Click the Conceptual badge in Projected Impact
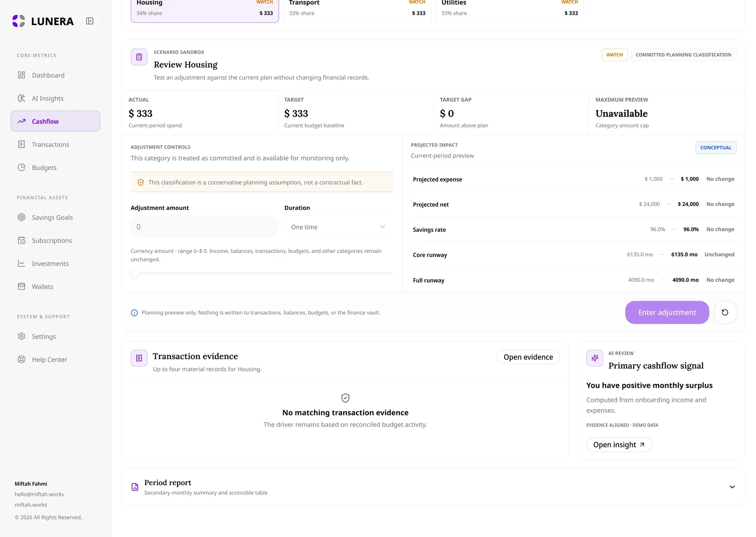Viewport: 756px width, 537px height. pyautogui.click(x=716, y=148)
